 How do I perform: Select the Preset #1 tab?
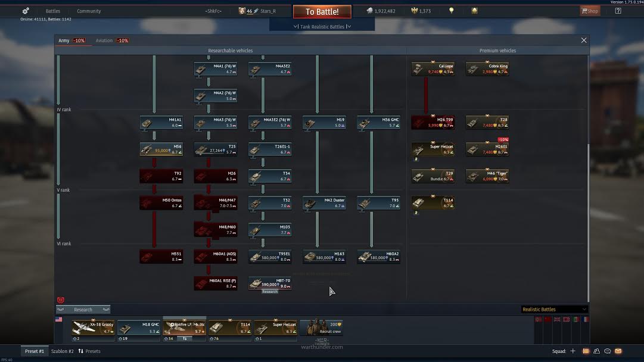35,351
